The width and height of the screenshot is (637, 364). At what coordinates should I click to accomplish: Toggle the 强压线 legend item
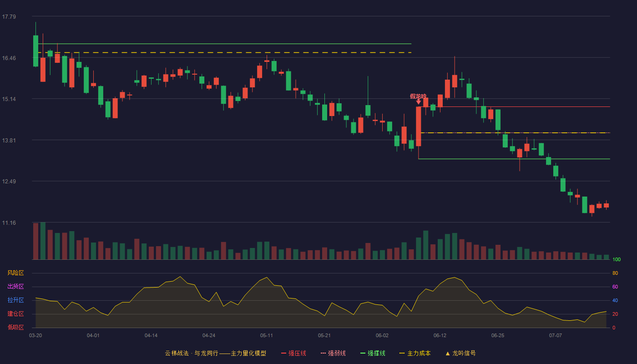point(293,353)
